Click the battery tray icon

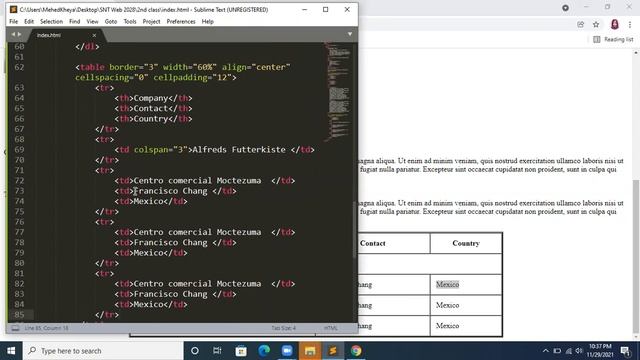point(557,351)
